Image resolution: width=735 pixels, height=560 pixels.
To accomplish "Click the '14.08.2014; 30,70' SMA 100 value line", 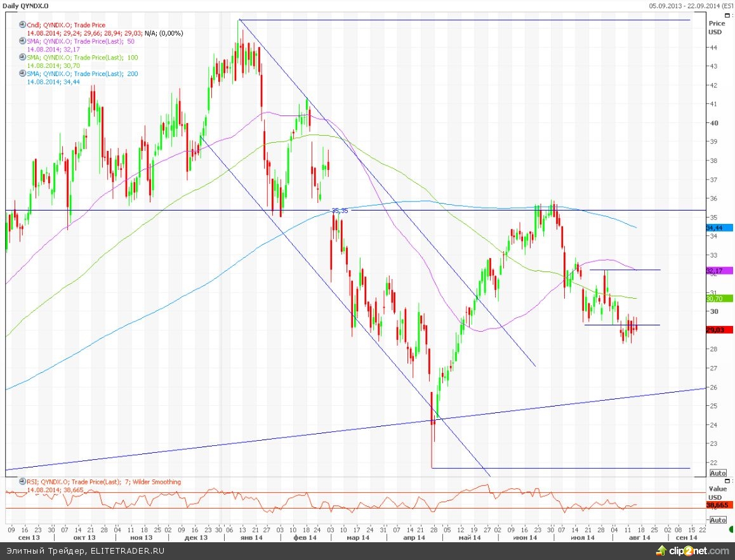I will [53, 65].
